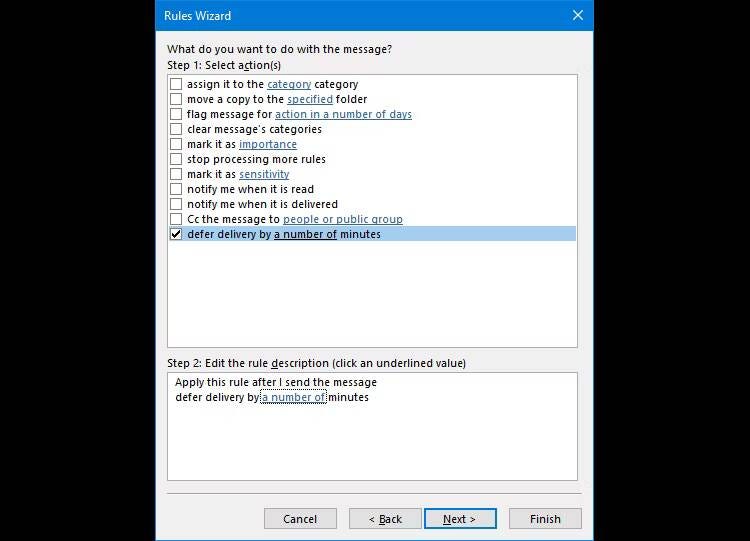Open the 'people or public group' link
The image size is (750, 541).
pos(342,219)
